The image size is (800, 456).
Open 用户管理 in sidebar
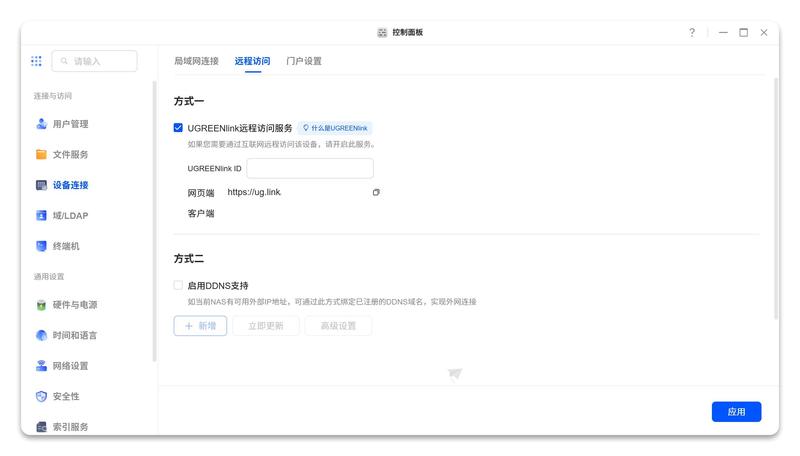[62, 124]
